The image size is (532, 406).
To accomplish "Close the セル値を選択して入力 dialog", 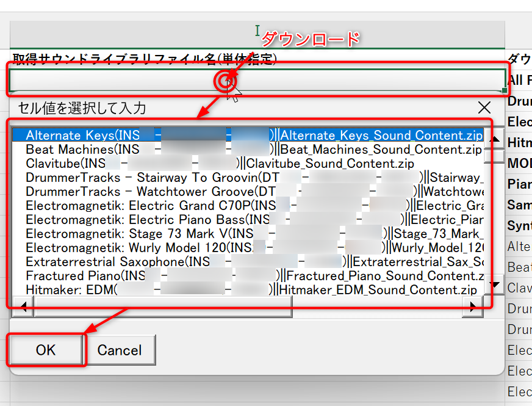I will point(484,108).
